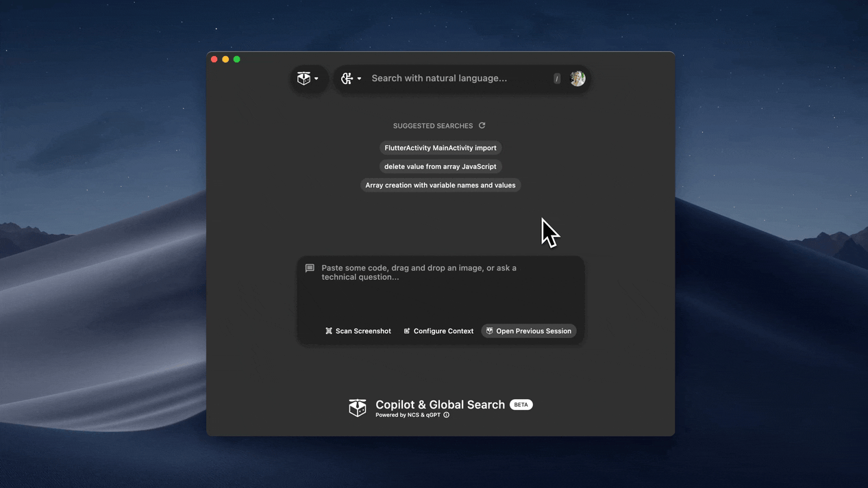Open the Pieces cube logo menu
The width and height of the screenshot is (868, 488).
(308, 79)
